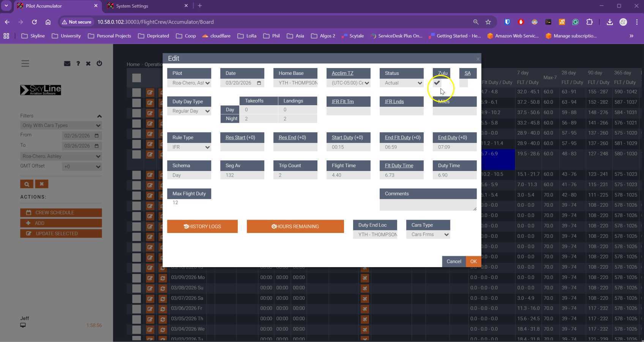This screenshot has height=342, width=644.
Task: Check the row checkbox for 03/05/2026 Th
Action: 136,319
